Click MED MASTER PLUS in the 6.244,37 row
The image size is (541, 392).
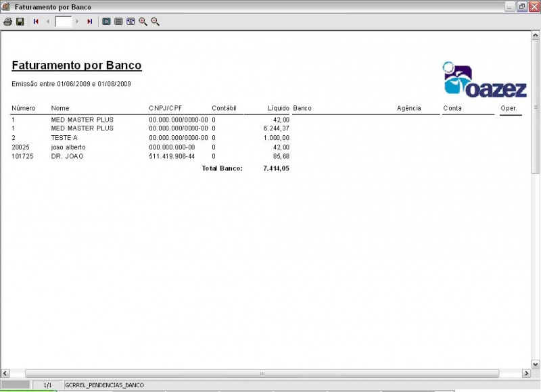point(82,128)
